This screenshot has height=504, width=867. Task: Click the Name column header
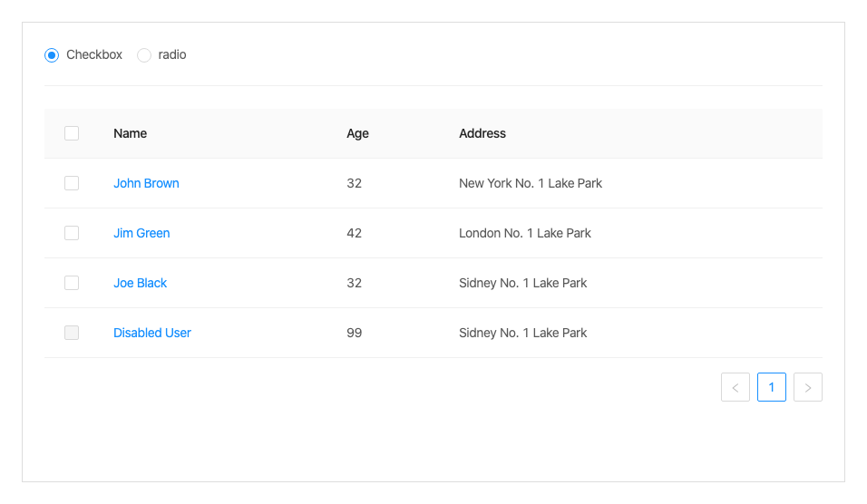click(x=130, y=133)
